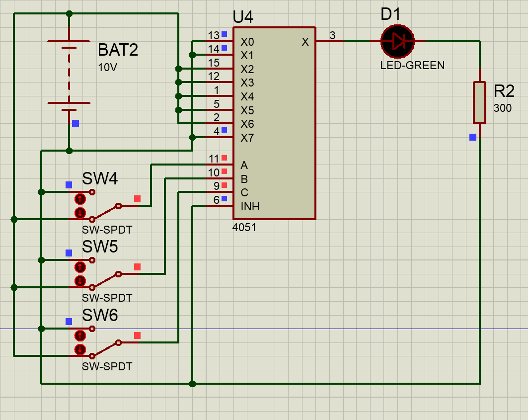528x420 pixels.
Task: Toggle SW5 using its down arrow
Action: pyautogui.click(x=80, y=281)
